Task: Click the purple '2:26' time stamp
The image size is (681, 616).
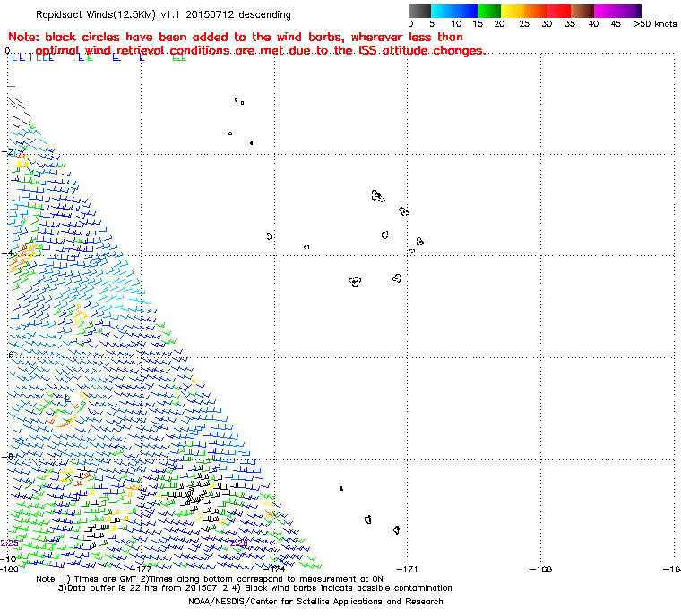Action: [239, 543]
